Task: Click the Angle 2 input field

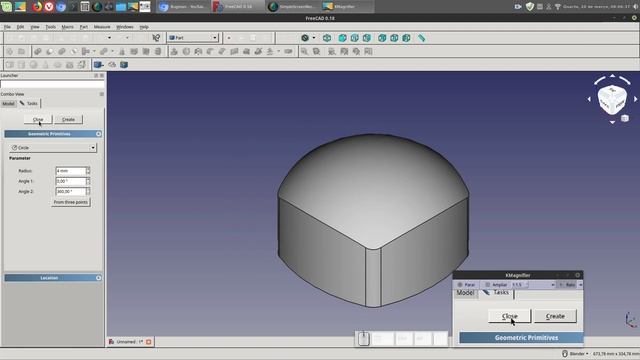Action: 71,191
